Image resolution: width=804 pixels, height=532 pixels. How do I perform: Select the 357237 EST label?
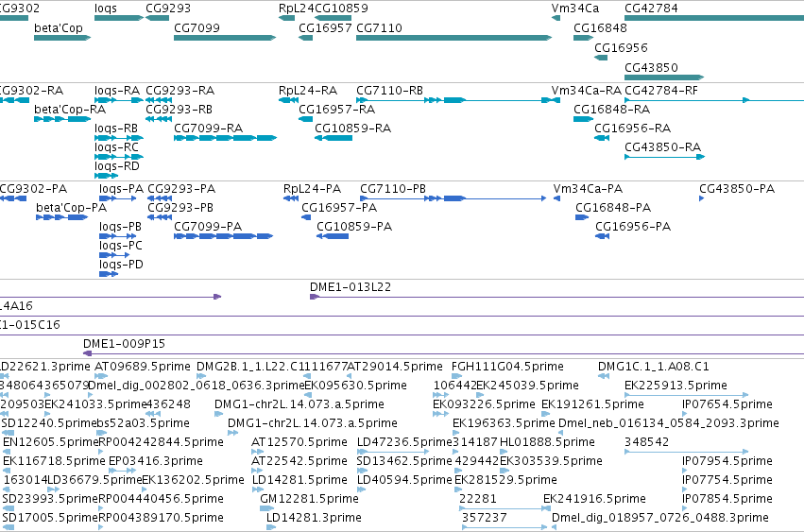(484, 518)
